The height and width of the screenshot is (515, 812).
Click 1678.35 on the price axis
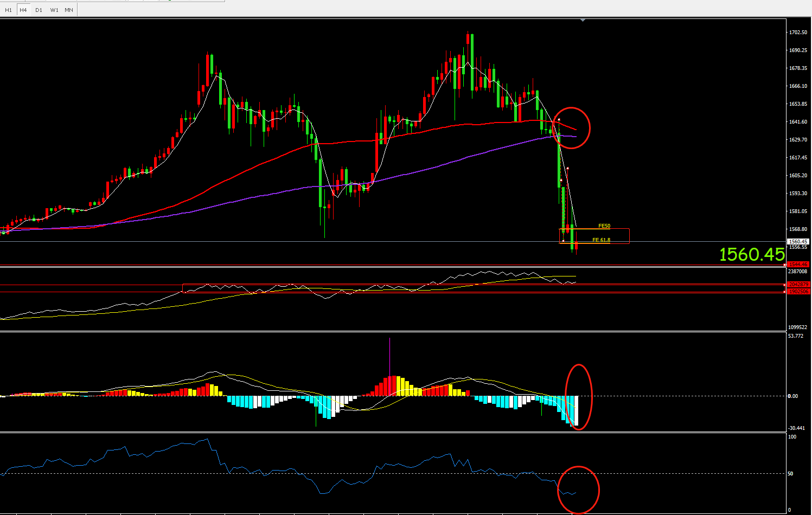click(x=798, y=68)
